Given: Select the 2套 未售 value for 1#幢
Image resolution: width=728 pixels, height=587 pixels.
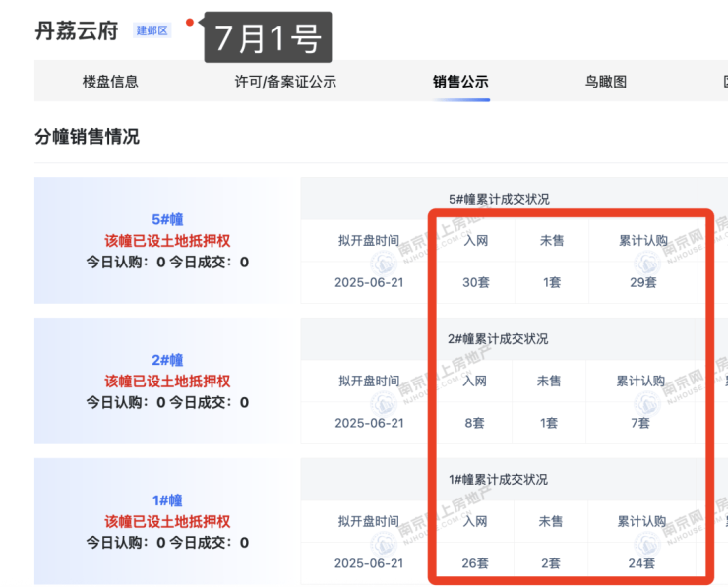Looking at the screenshot, I should point(551,563).
